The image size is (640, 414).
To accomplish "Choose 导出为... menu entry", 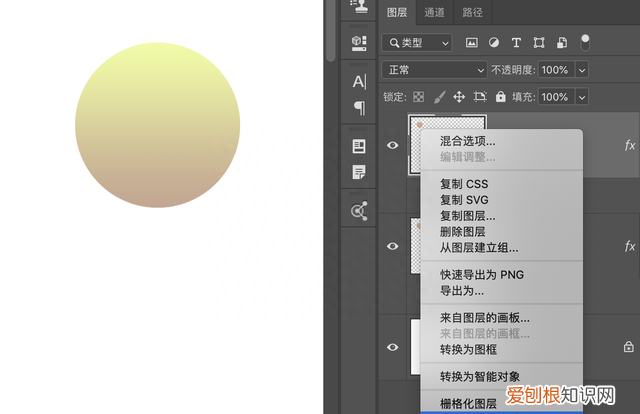I will 502,291.
